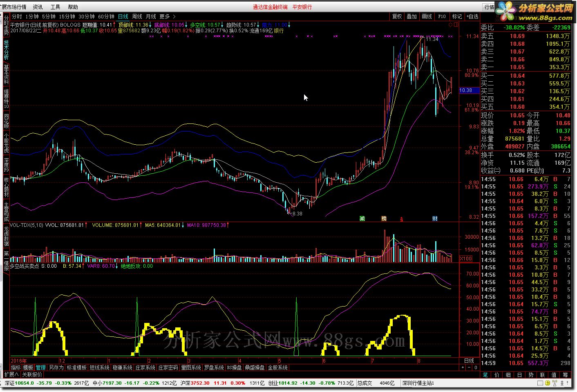Open the 同花顺 sidebar panel
Viewport: 577px width, 392px height.
pos(6,121)
